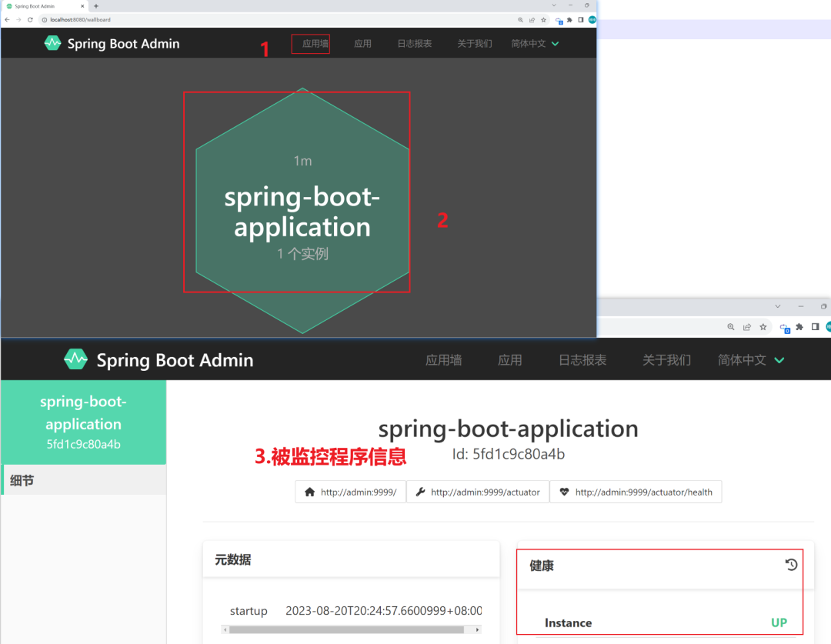The width and height of the screenshot is (831, 644).
Task: Open 简体中文 language dropdown in wallboard window
Action: 535,43
